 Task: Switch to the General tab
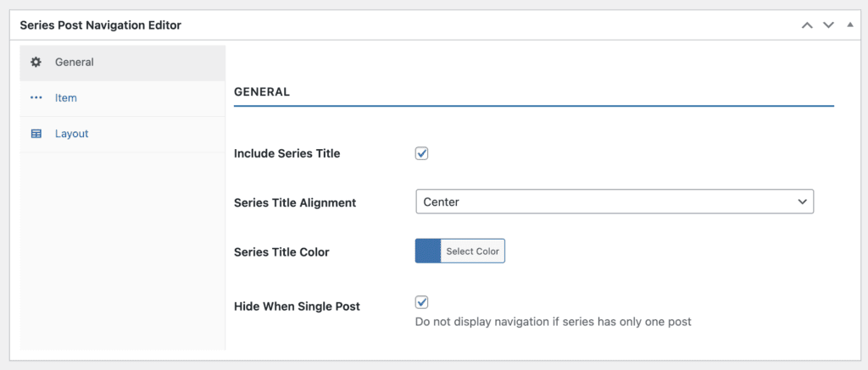point(75,63)
